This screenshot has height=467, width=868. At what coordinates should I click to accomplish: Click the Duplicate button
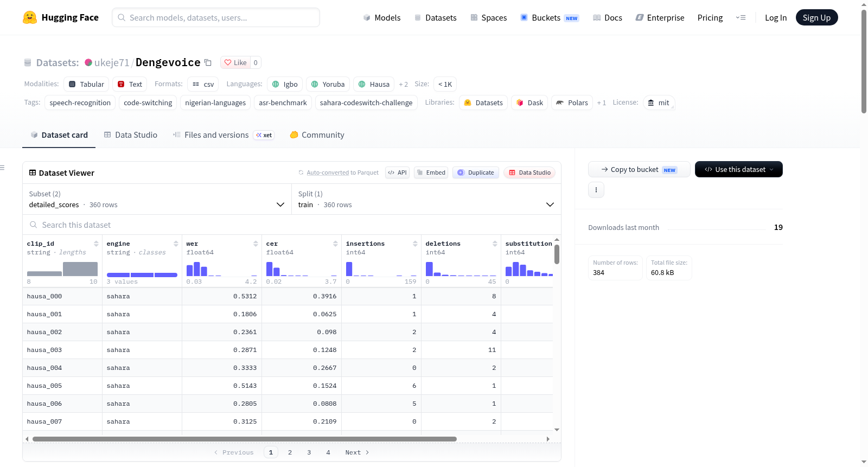pos(476,172)
